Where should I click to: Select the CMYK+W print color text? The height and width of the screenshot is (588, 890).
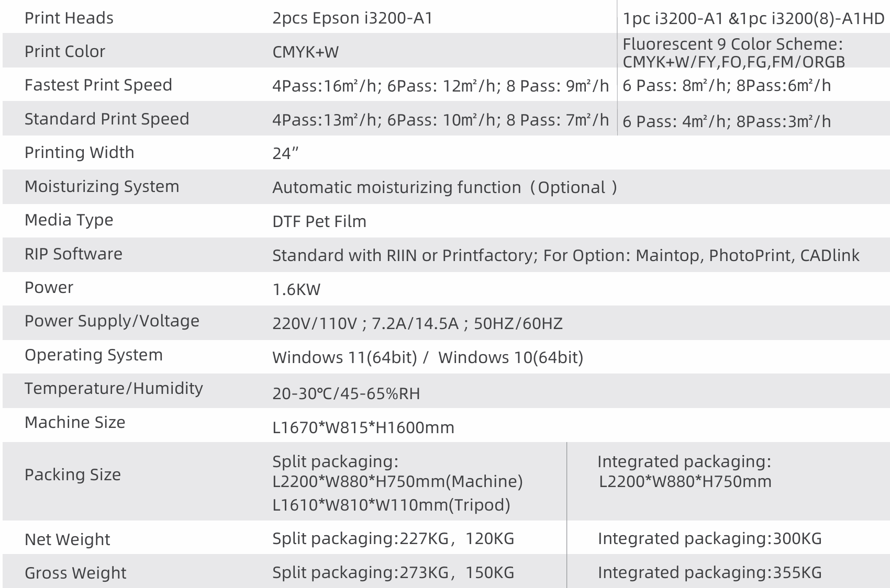(x=306, y=52)
